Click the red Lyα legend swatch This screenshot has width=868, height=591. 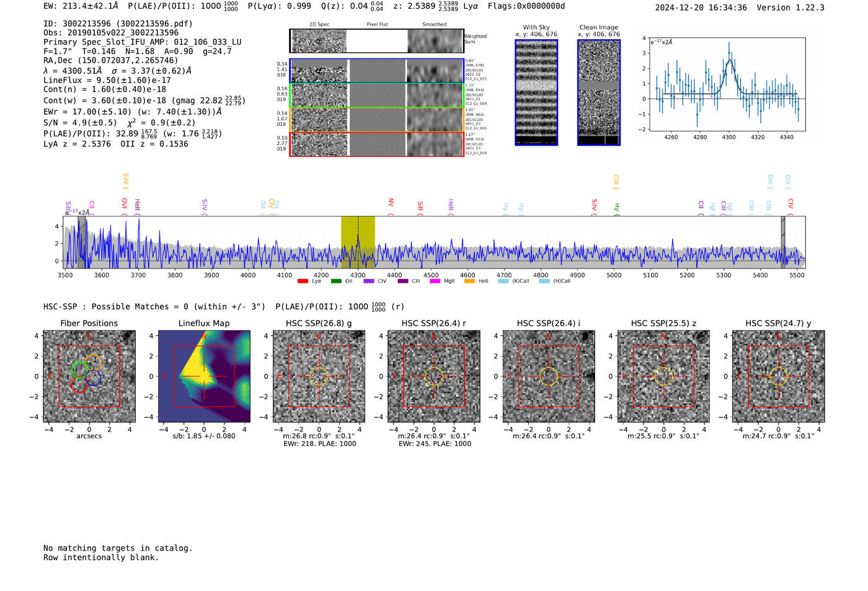tap(303, 281)
